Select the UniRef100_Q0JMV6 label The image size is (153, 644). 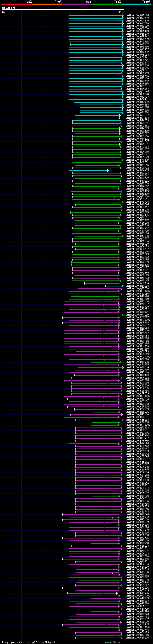pyautogui.click(x=137, y=91)
